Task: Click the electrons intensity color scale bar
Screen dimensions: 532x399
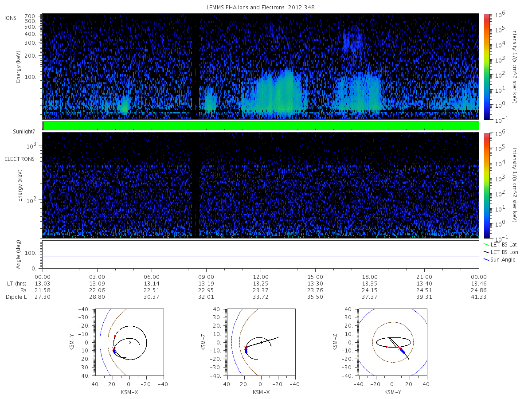Action: tap(486, 185)
